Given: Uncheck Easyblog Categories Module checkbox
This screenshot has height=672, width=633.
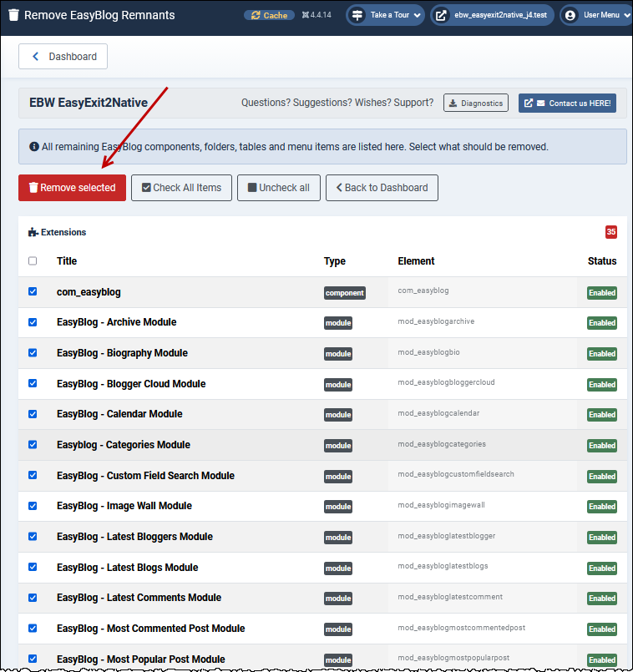Looking at the screenshot, I should [x=33, y=444].
